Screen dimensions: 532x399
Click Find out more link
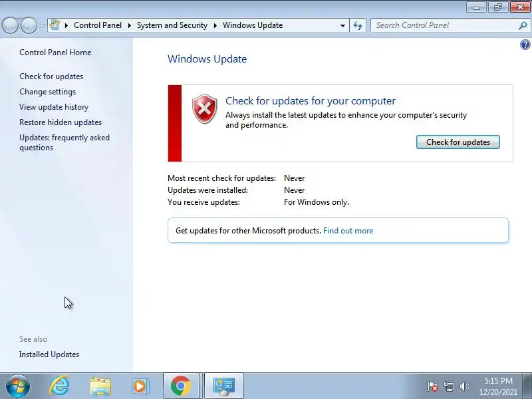pos(348,231)
